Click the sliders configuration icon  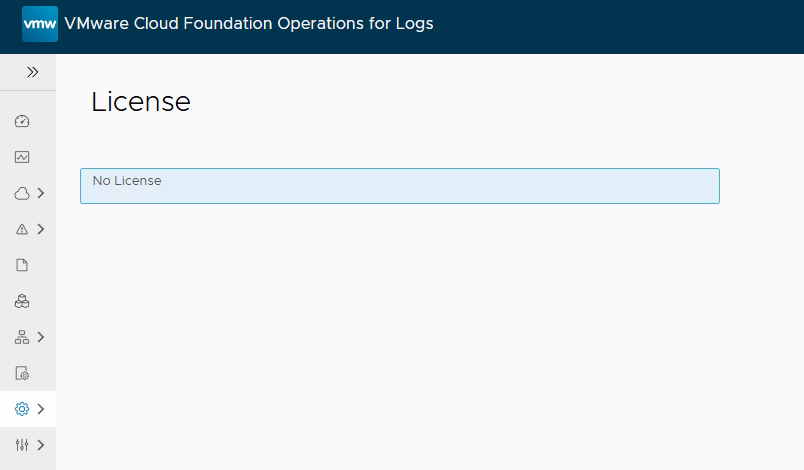pos(22,445)
